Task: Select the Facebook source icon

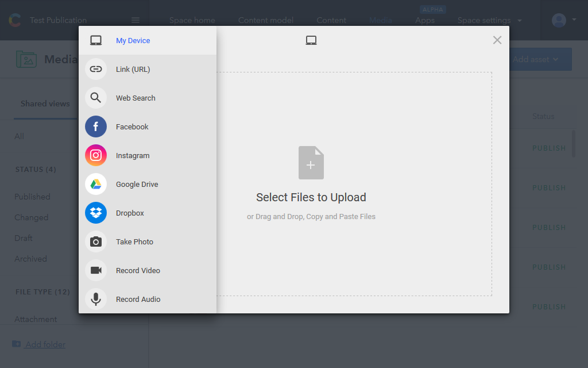Action: click(x=96, y=126)
